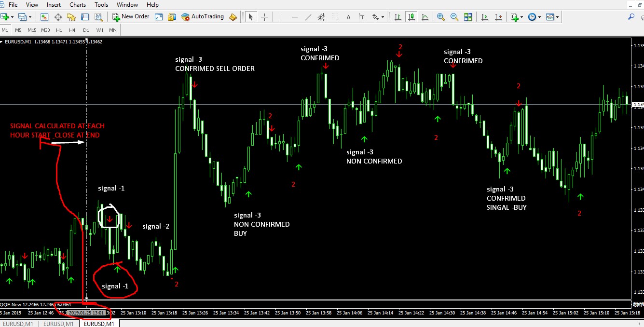
Task: Switch chart to Candlesticks mode
Action: [x=411, y=16]
